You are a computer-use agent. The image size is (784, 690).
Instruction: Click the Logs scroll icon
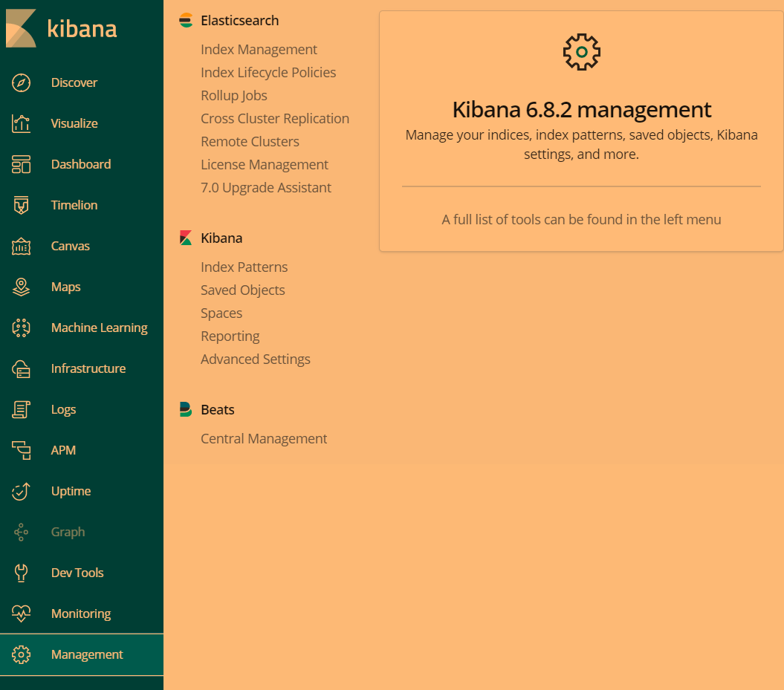pos(21,409)
